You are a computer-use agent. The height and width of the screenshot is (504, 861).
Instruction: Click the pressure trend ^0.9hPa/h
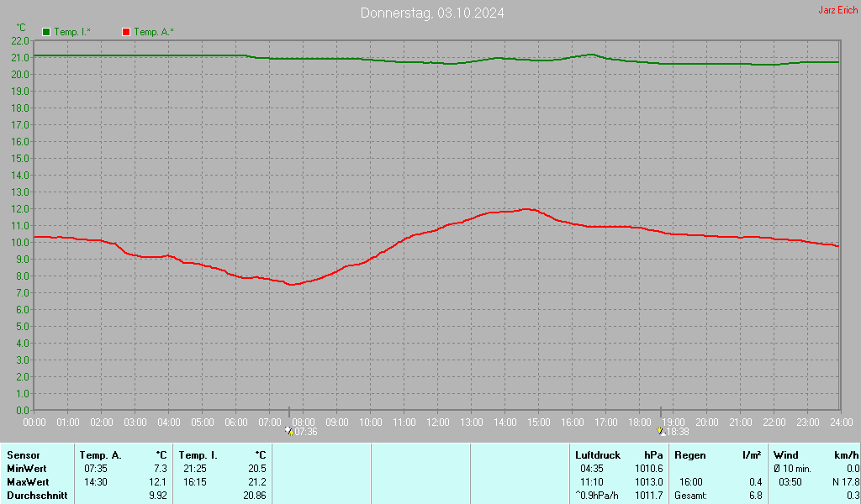597,496
